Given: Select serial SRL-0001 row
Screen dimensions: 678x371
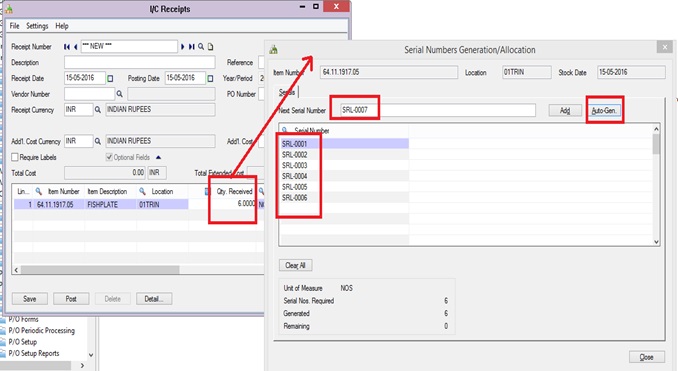Looking at the screenshot, I should [x=344, y=144].
